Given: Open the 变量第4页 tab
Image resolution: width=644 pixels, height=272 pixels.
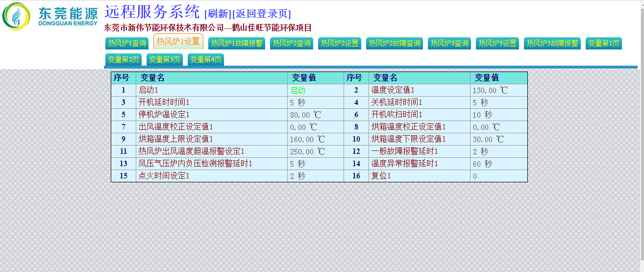Looking at the screenshot, I should point(206,60).
